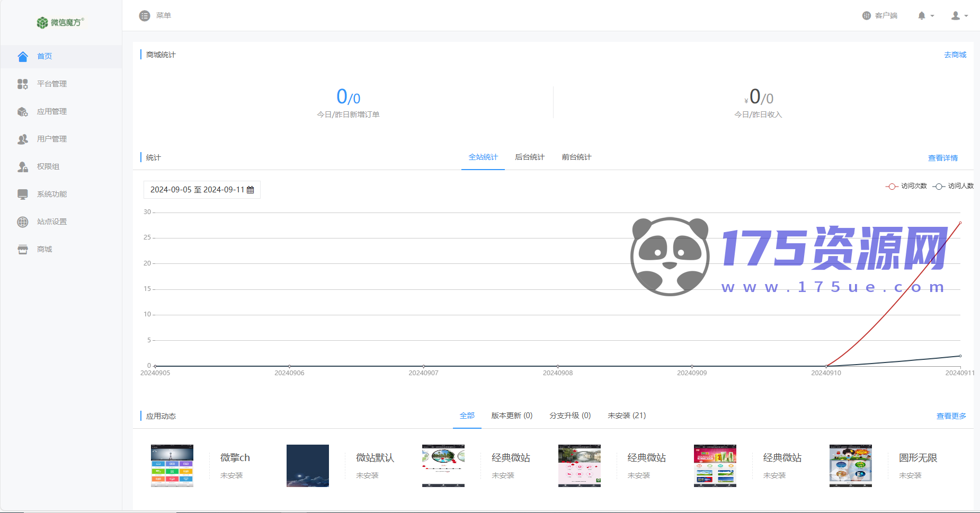This screenshot has width=980, height=513.
Task: Follow the 查看更多 link
Action: point(951,416)
